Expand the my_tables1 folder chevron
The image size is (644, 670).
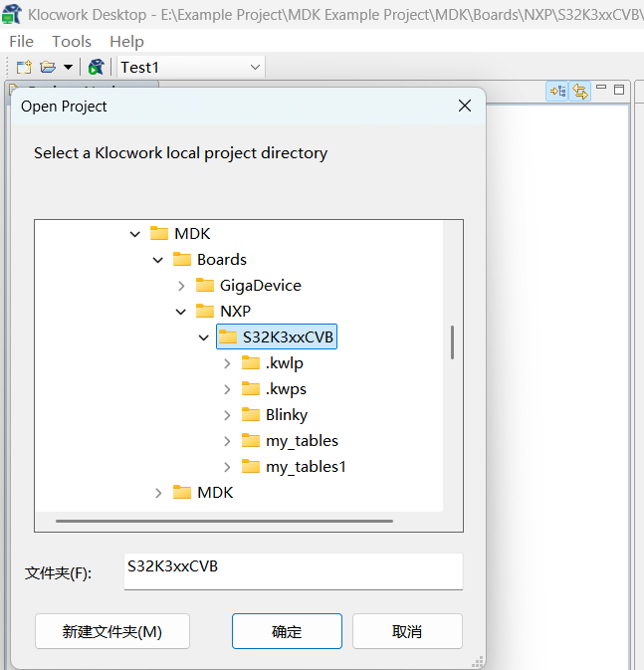coord(227,467)
